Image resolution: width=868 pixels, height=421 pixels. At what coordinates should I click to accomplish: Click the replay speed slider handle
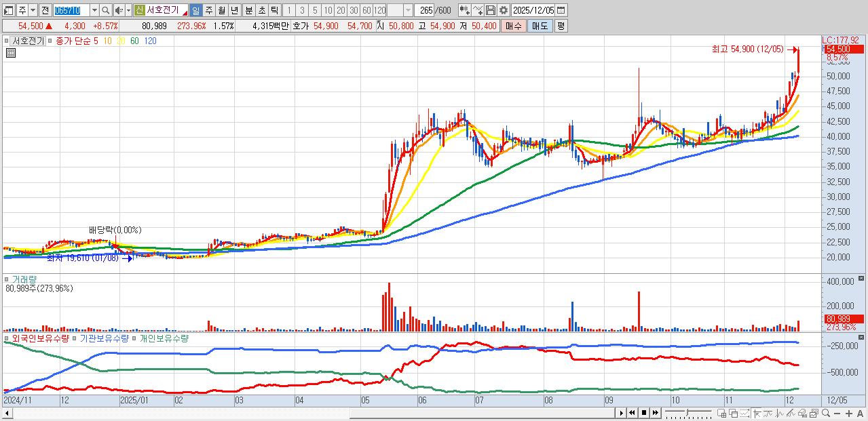point(687,412)
